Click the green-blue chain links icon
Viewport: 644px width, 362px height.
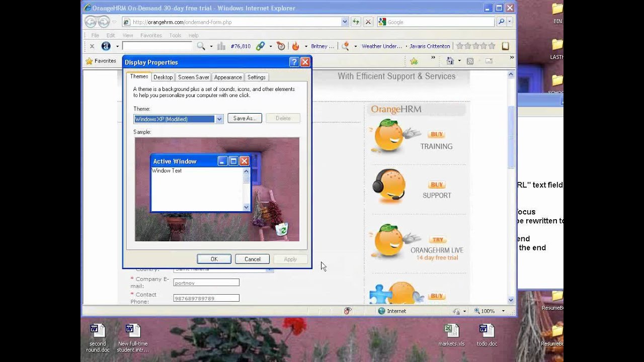[x=260, y=46]
